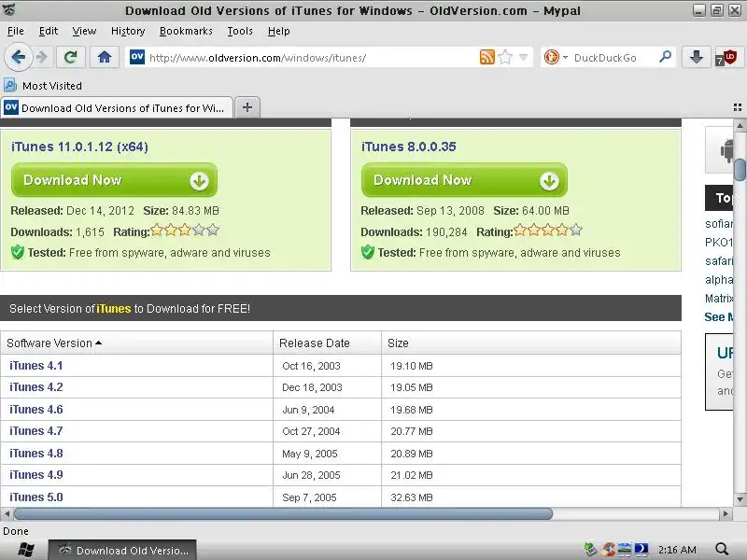Image resolution: width=747 pixels, height=560 pixels.
Task: Open the Help menu
Action: (278, 31)
